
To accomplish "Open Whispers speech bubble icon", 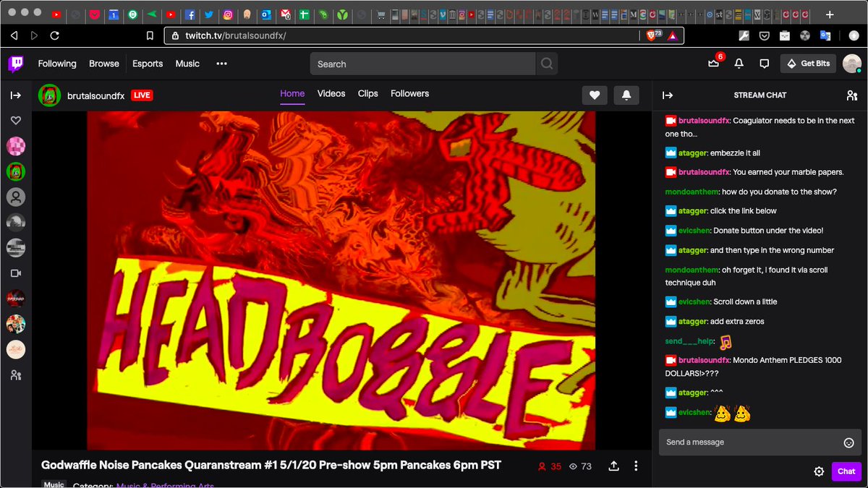I will [x=764, y=64].
